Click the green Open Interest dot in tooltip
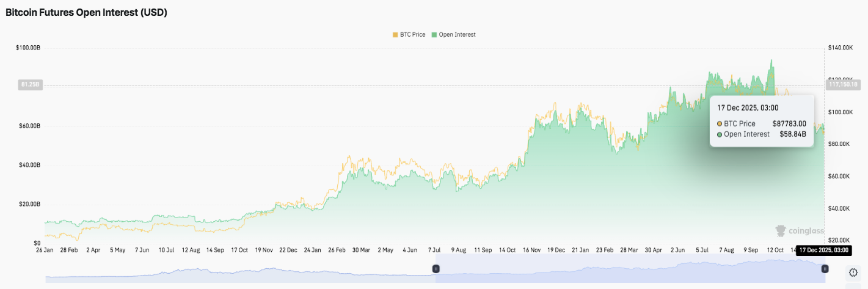The width and height of the screenshot is (868, 289). (720, 134)
